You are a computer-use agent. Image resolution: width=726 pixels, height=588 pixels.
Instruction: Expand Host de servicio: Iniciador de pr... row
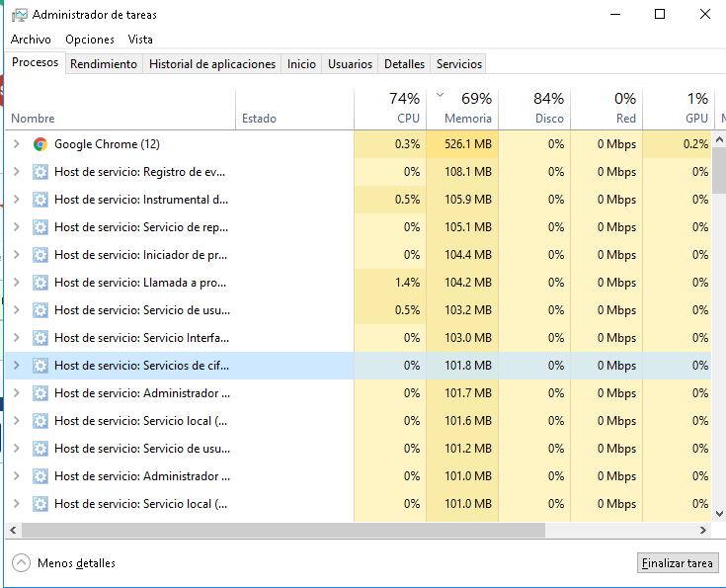[17, 255]
